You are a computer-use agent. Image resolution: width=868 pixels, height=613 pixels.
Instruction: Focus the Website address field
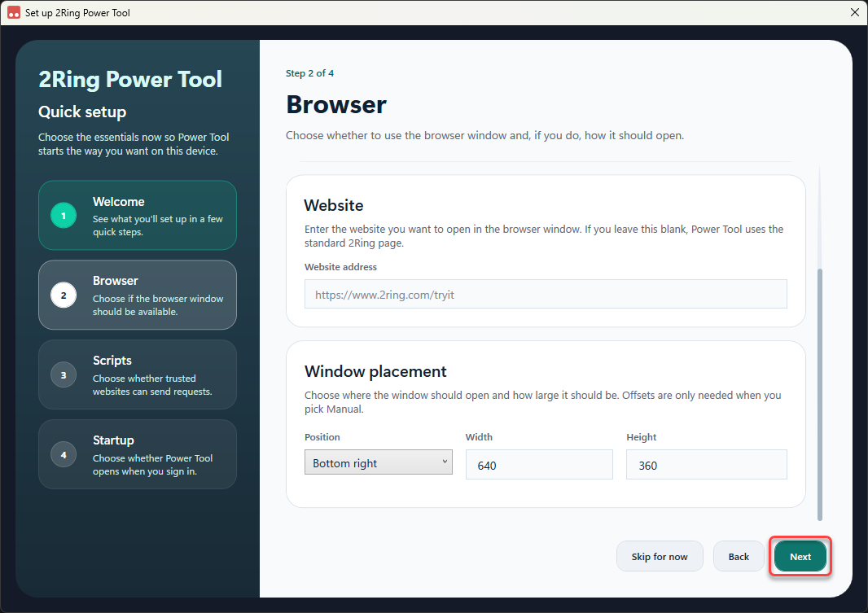(x=546, y=295)
